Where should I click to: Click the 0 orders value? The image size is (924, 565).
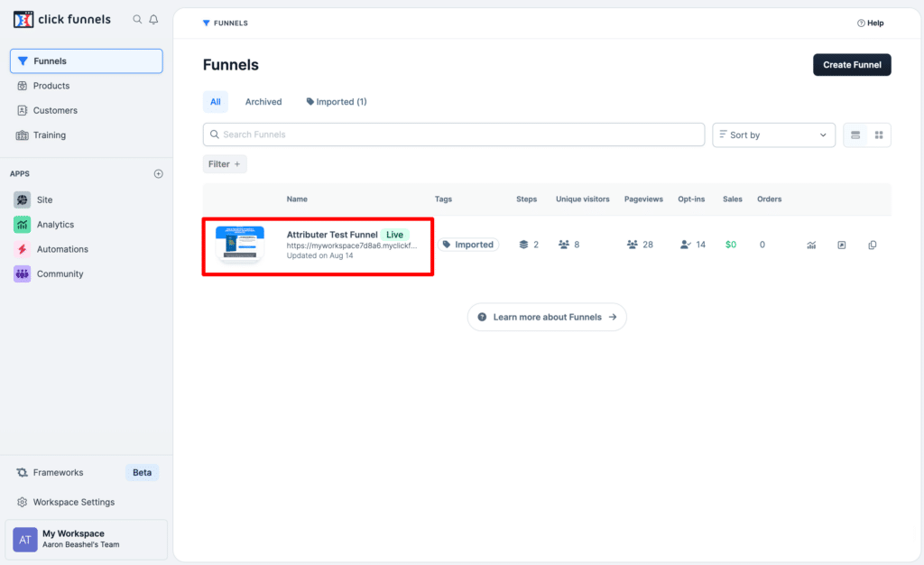[762, 245]
